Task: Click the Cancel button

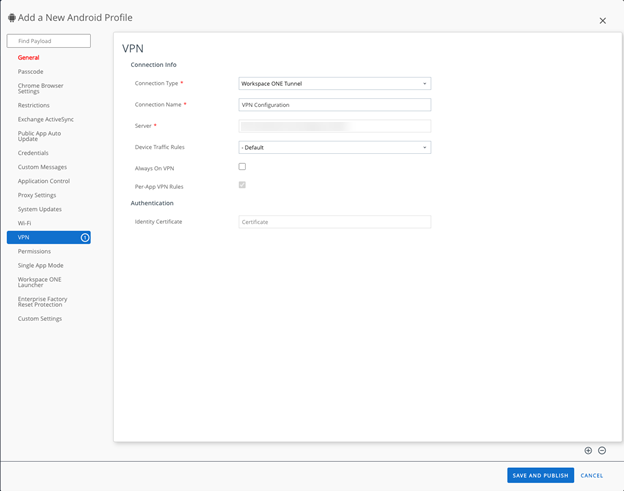Action: tap(592, 475)
